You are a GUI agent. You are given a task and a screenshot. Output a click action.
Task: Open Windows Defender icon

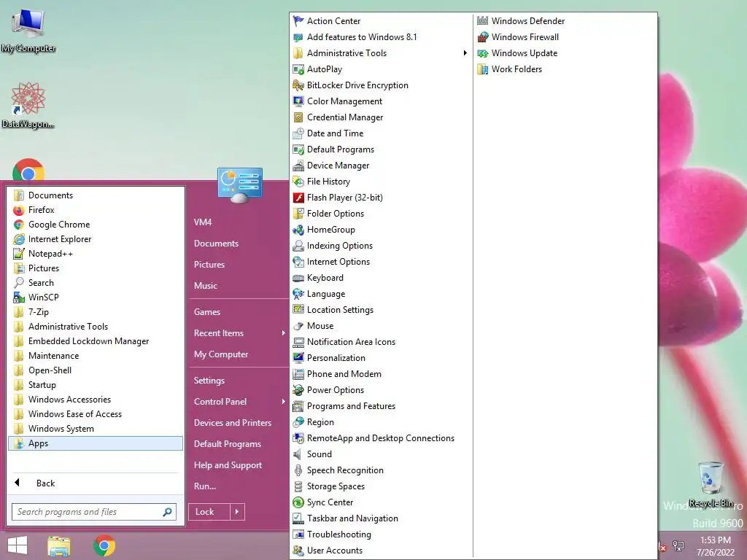point(483,21)
